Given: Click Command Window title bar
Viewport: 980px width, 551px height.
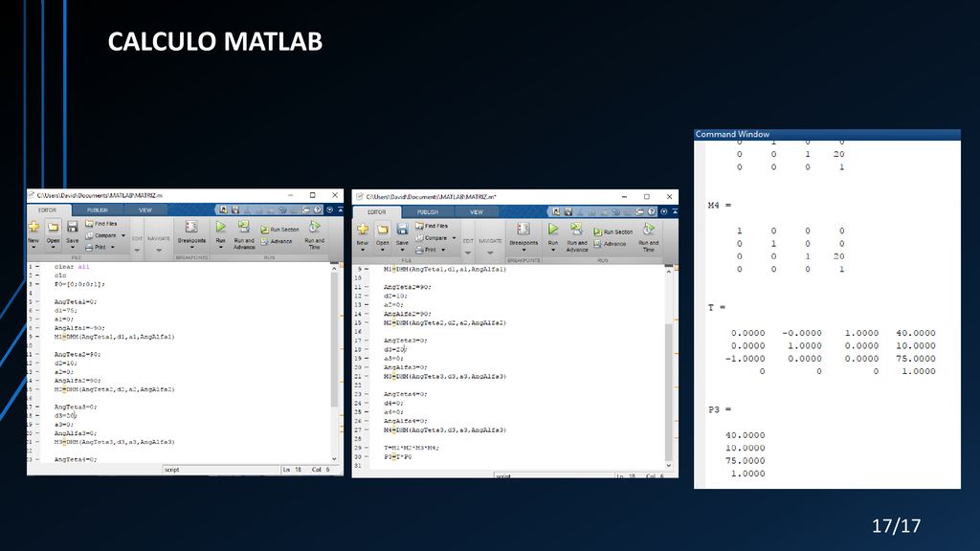Looking at the screenshot, I should pos(827,134).
